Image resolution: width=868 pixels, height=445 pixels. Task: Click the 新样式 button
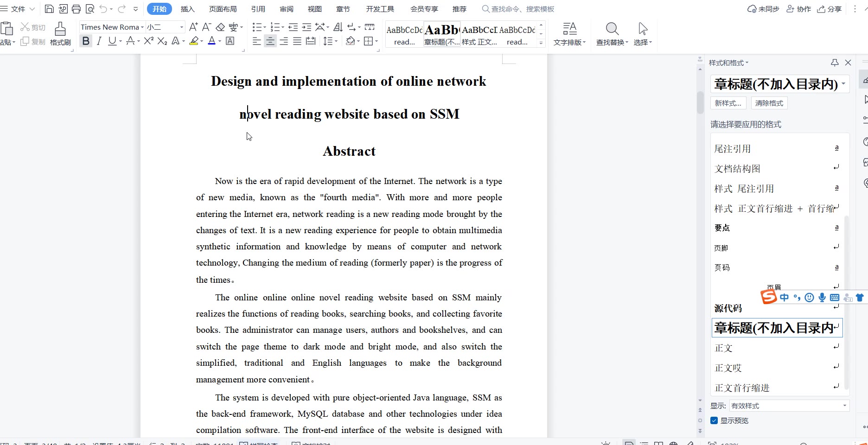728,103
